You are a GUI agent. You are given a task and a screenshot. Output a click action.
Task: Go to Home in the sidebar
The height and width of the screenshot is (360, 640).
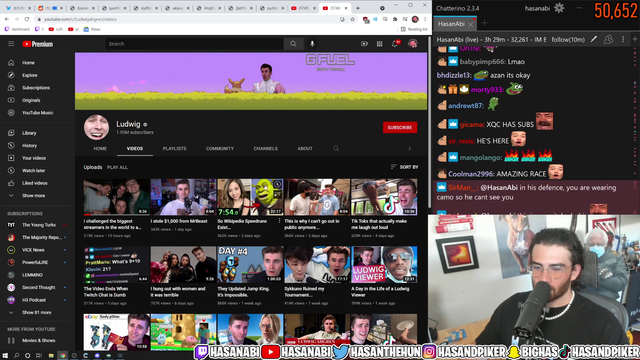[x=28, y=63]
